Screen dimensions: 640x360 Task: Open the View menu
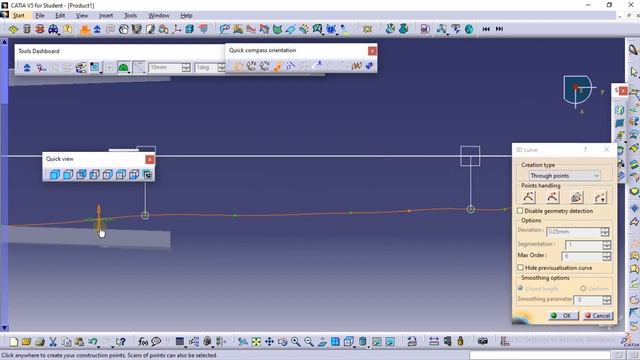pos(82,16)
